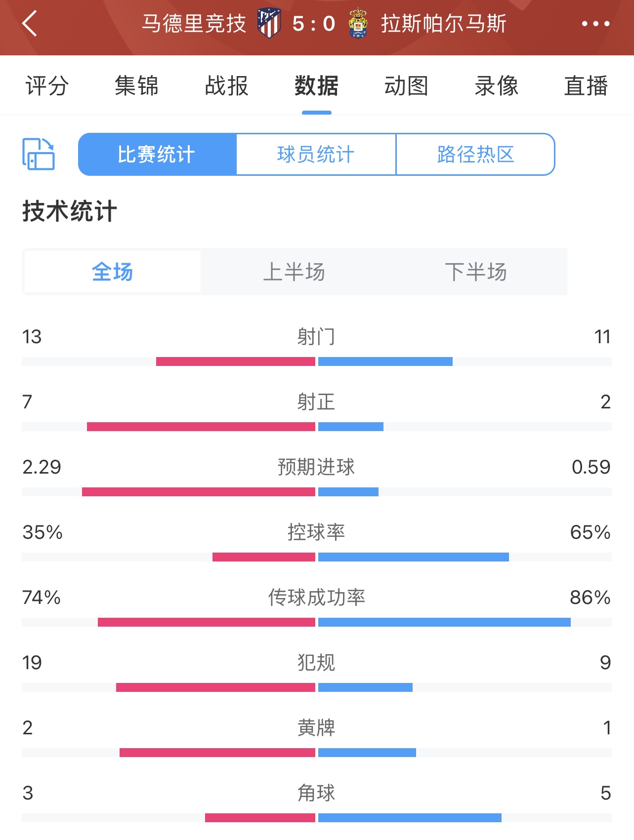634x840 pixels.
Task: Tap the 5:0 score display
Action: click(314, 24)
